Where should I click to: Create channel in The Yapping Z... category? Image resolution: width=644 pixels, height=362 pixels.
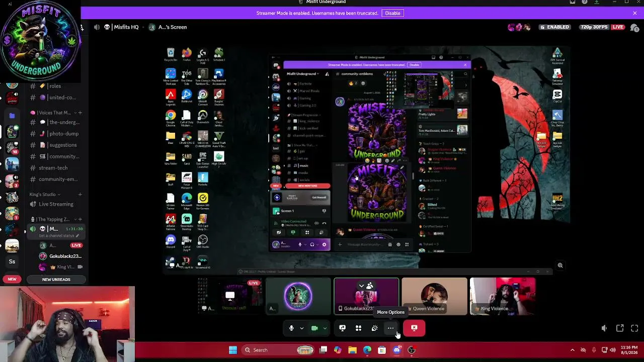pyautogui.click(x=80, y=219)
